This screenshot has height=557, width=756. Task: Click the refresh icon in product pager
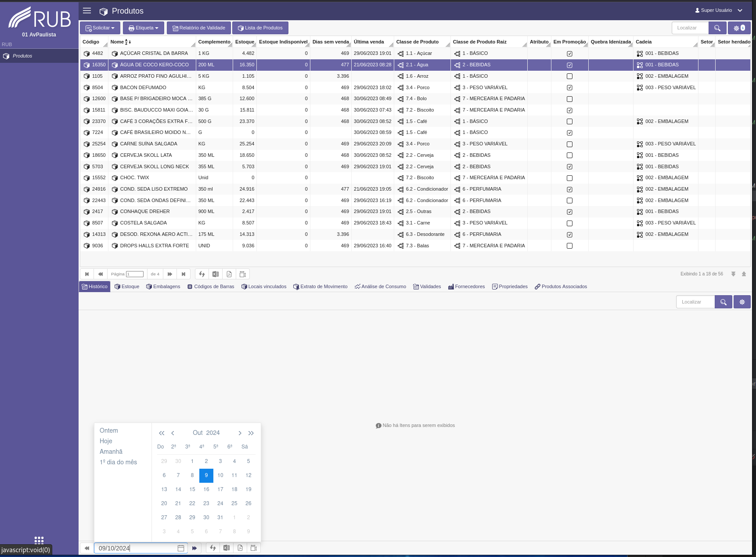click(202, 274)
